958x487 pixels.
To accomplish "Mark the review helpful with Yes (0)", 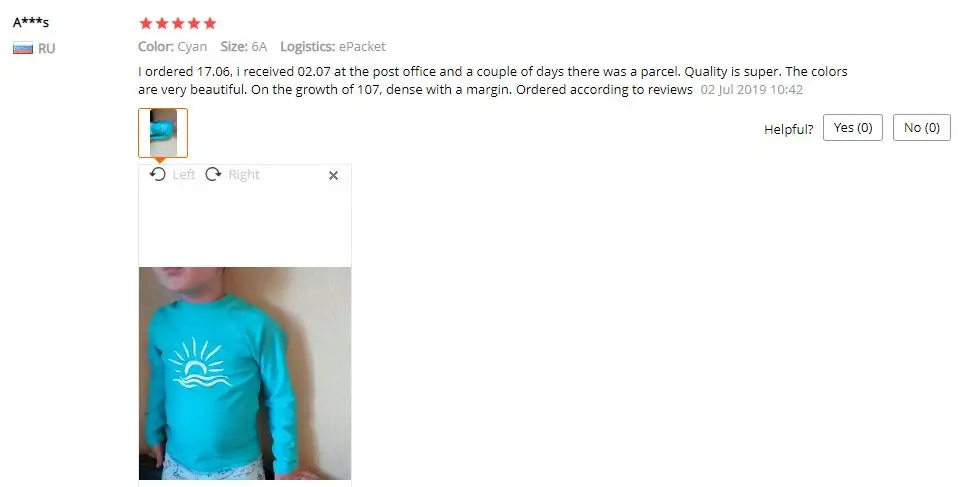I will tap(852, 128).
